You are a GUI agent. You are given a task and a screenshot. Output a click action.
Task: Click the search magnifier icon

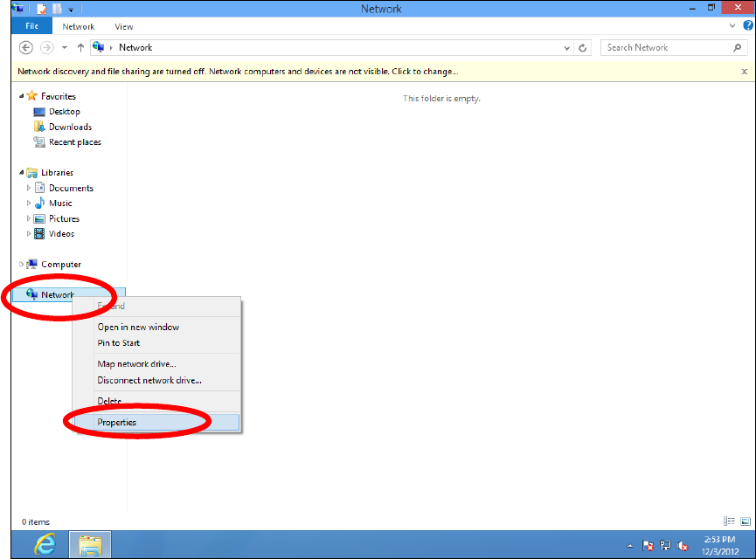(737, 47)
